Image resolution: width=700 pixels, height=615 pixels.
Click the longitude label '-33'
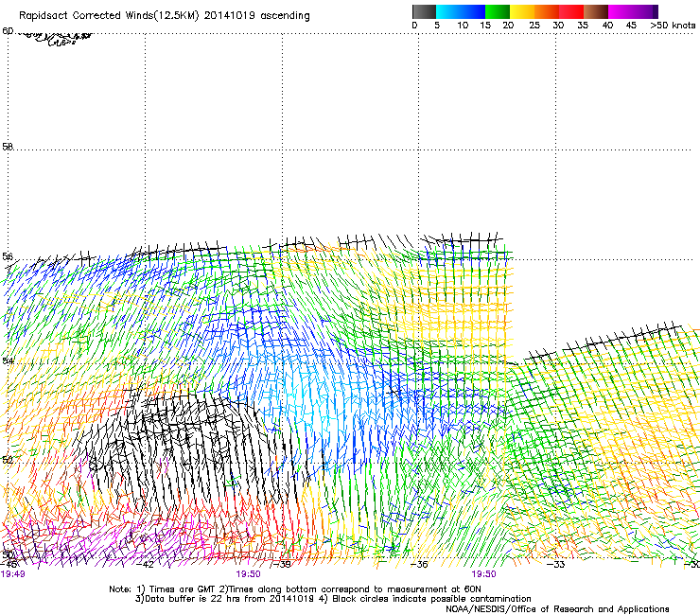click(x=556, y=565)
